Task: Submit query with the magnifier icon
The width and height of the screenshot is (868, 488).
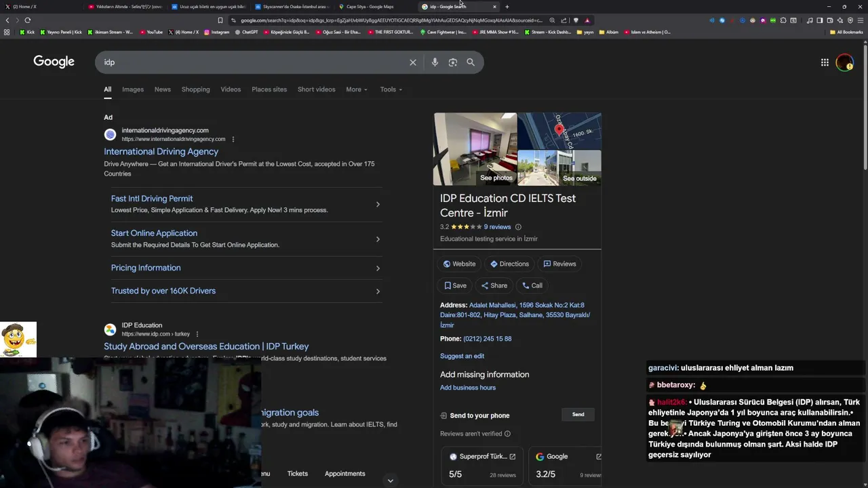Action: pyautogui.click(x=471, y=62)
